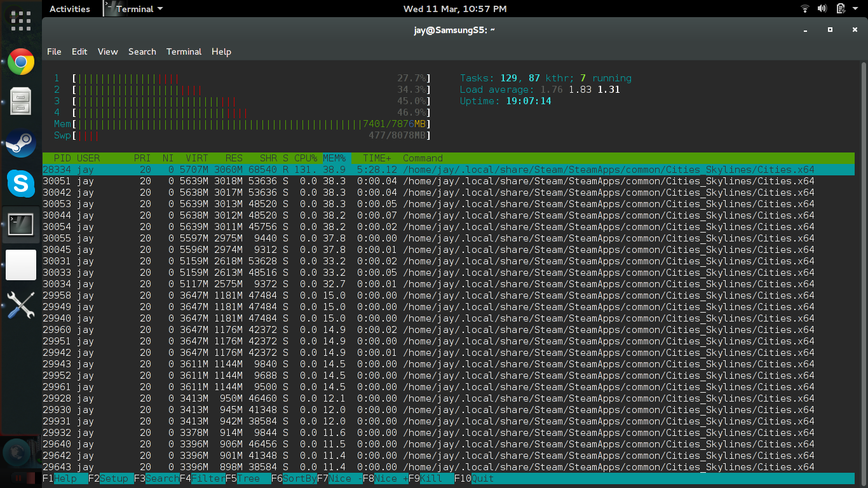Screen dimensions: 868x488
Task: Click F8 Nice + in htop footer
Action: [385, 478]
